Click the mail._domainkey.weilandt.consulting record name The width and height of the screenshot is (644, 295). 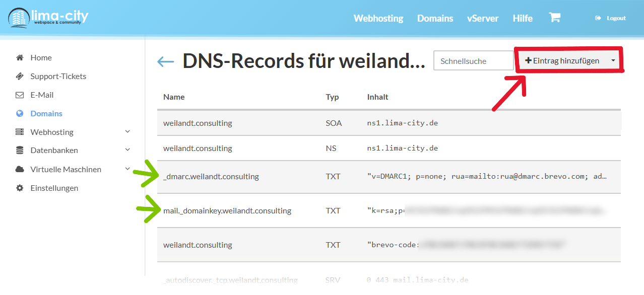pos(227,210)
